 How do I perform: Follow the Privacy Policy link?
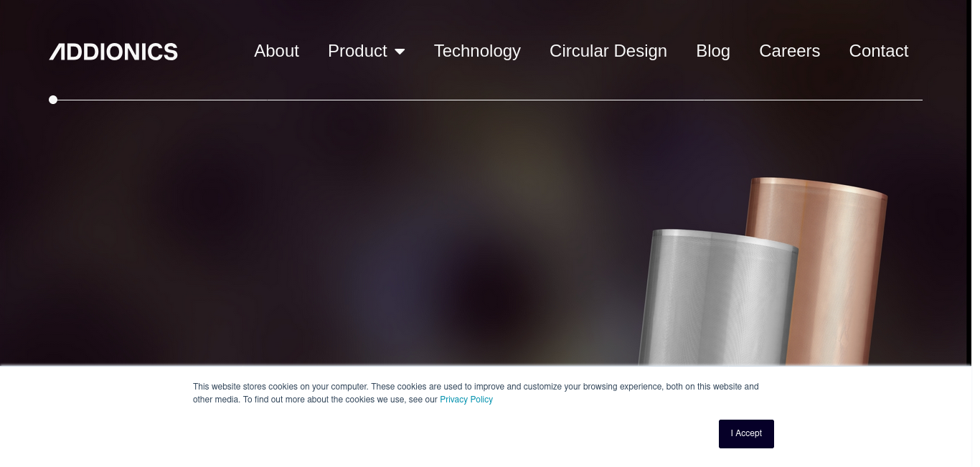click(x=466, y=400)
